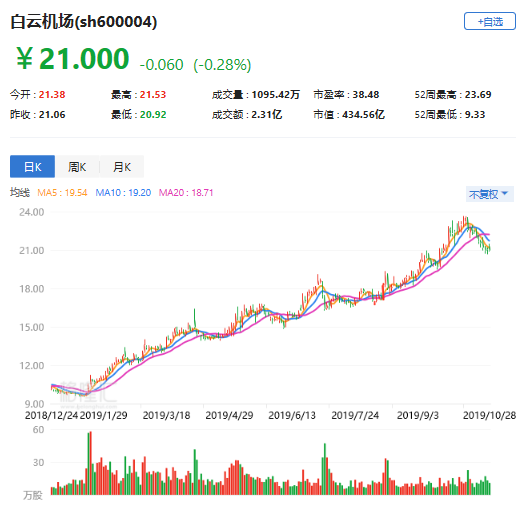This screenshot has height=507, width=526.
Task: Click the 2019/6/13 date axis label
Action: (292, 415)
